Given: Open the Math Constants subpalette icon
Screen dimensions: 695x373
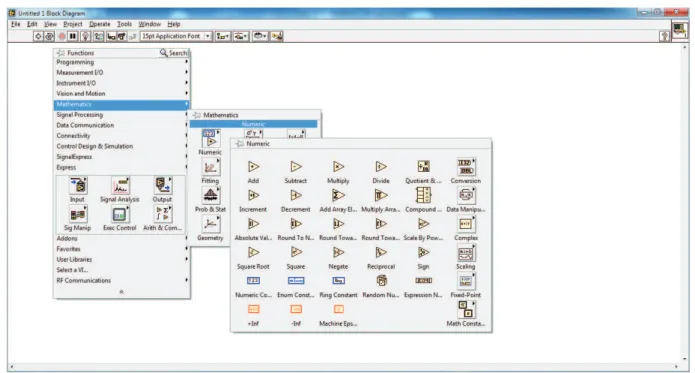Looking at the screenshot, I should [466, 309].
